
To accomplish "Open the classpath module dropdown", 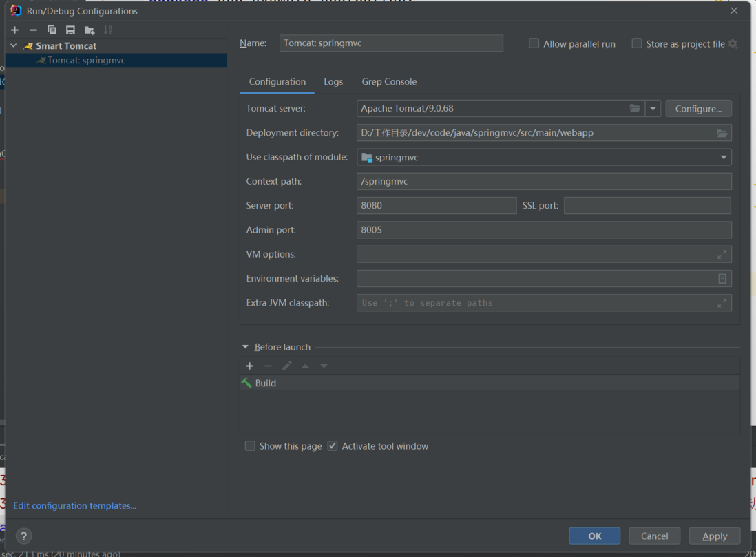I will click(x=723, y=157).
